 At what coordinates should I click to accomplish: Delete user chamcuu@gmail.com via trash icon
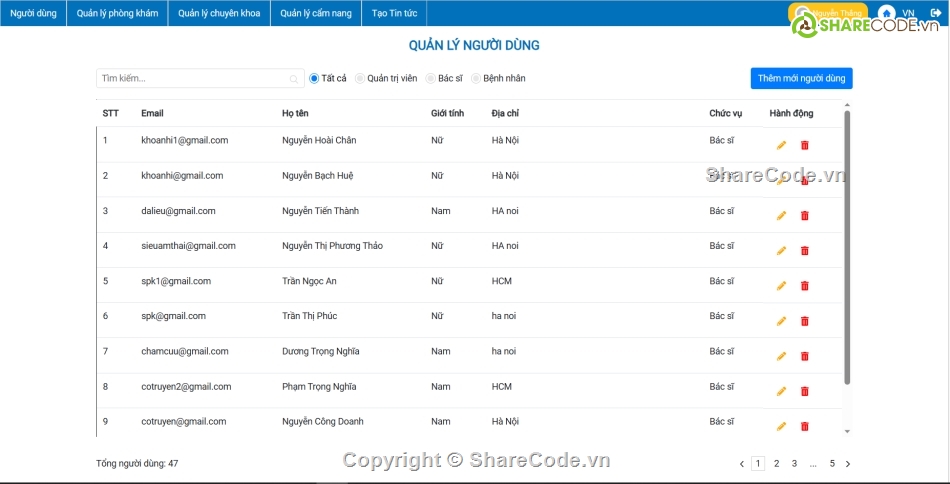pyautogui.click(x=805, y=356)
